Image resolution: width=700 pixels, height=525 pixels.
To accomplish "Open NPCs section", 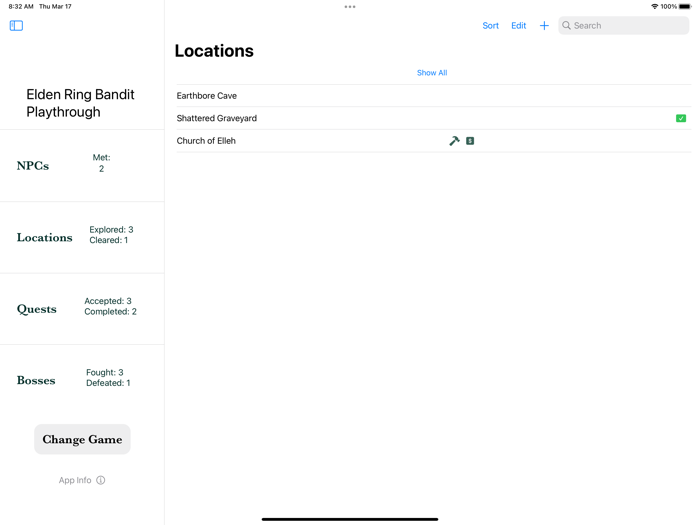I will 82,166.
